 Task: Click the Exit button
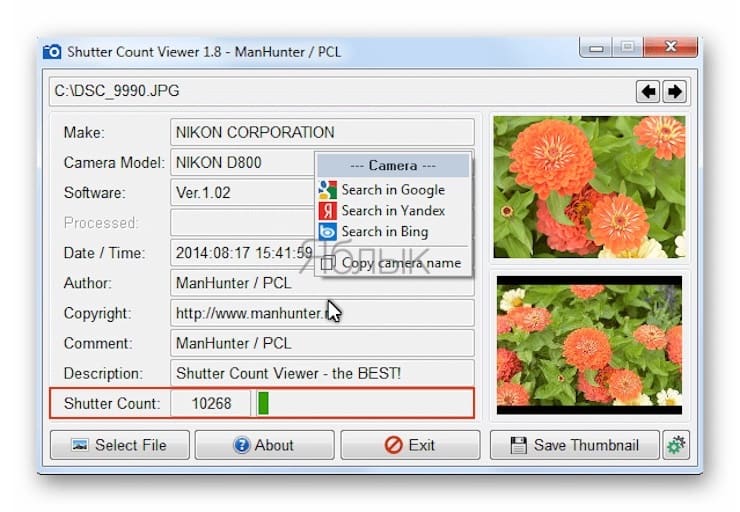pos(410,445)
